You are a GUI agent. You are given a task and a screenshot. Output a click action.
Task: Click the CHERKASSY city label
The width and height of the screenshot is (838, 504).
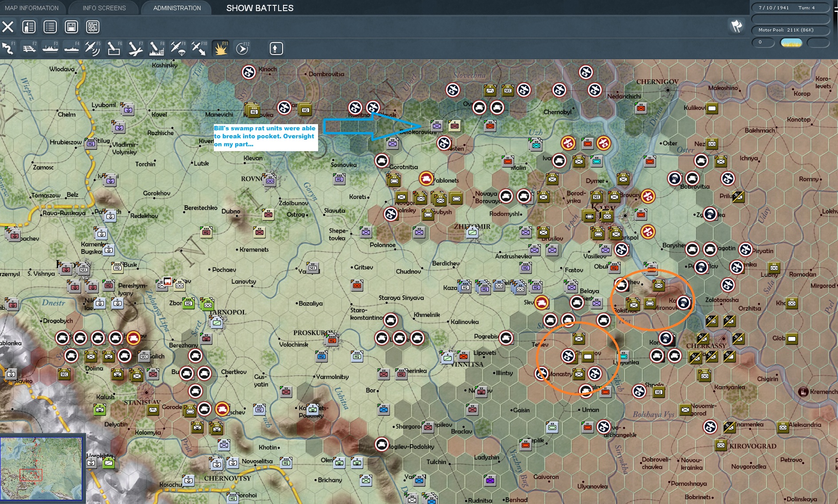pyautogui.click(x=706, y=346)
